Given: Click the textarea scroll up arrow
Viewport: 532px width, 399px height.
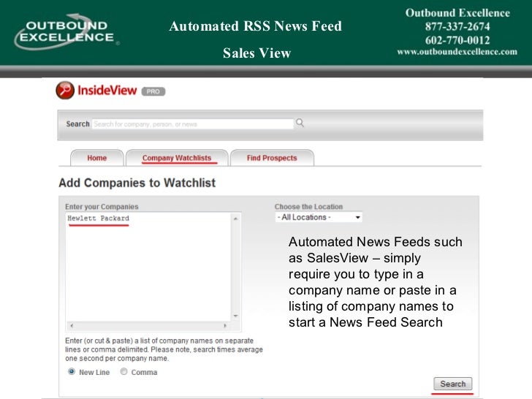Looking at the screenshot, I should 235,218.
